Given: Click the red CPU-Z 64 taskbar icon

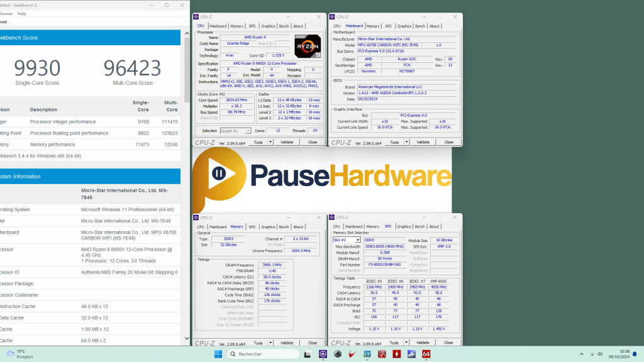Looking at the screenshot, I should [x=426, y=354].
